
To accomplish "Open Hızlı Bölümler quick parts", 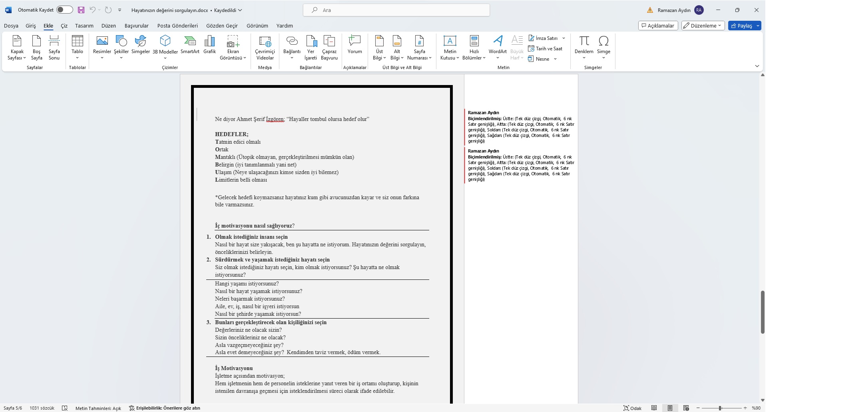I will click(474, 48).
